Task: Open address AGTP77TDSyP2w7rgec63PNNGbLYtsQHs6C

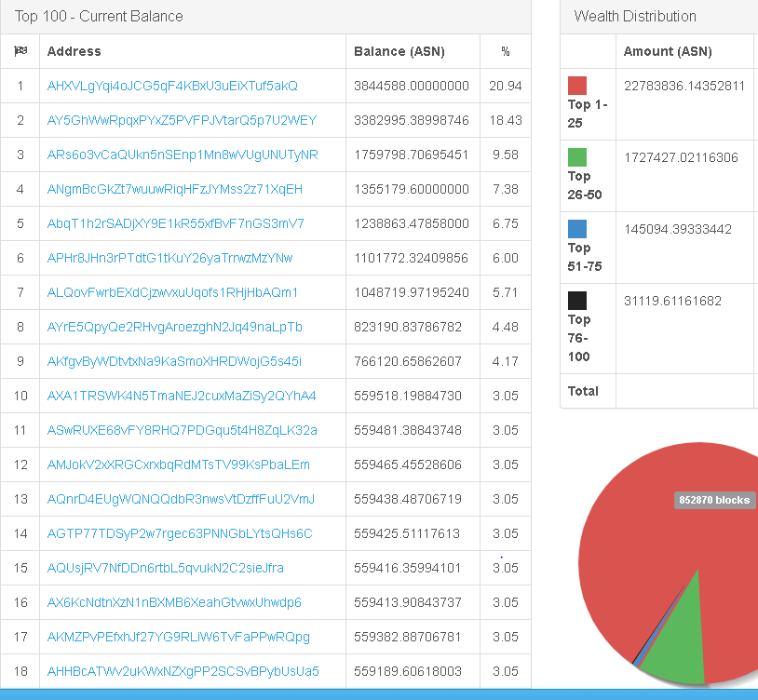Action: (x=180, y=533)
